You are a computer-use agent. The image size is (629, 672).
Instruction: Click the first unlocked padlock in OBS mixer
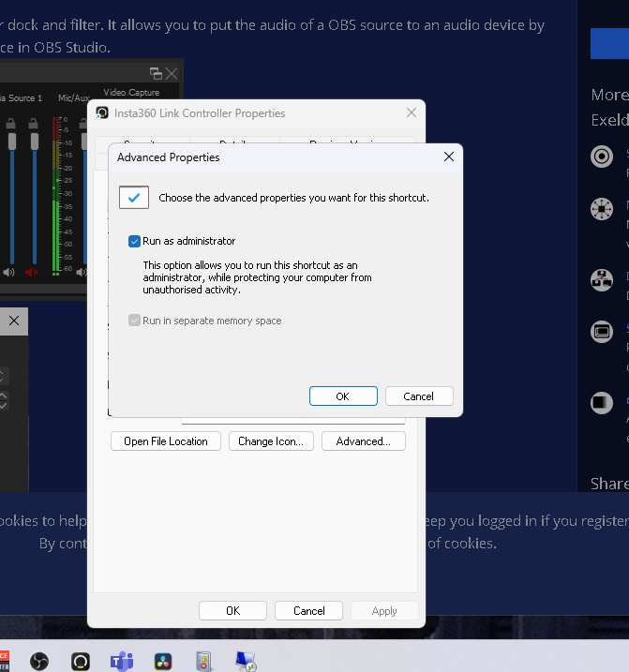(10, 124)
